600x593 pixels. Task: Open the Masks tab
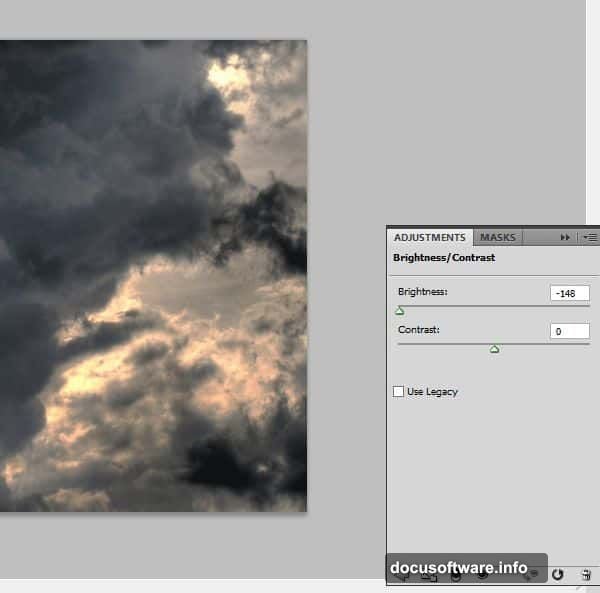(x=497, y=237)
